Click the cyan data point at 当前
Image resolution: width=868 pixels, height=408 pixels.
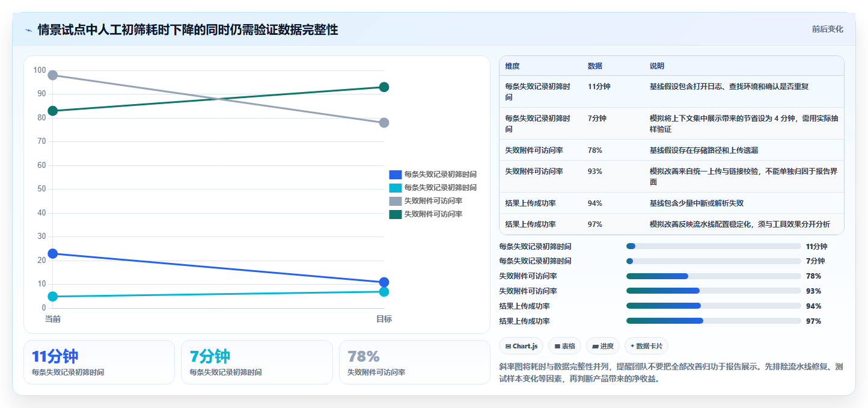pyautogui.click(x=53, y=296)
